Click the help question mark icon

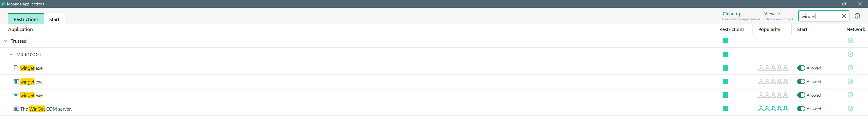[x=857, y=16]
